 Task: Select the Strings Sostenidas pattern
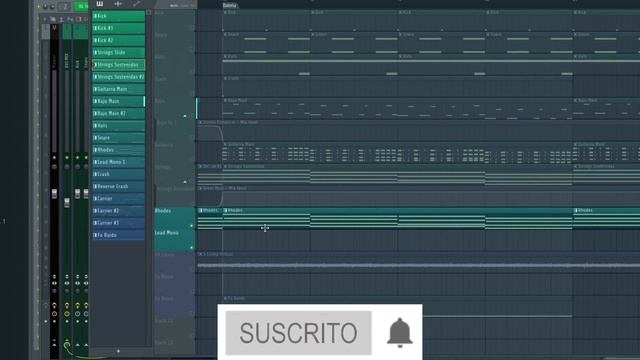point(118,65)
